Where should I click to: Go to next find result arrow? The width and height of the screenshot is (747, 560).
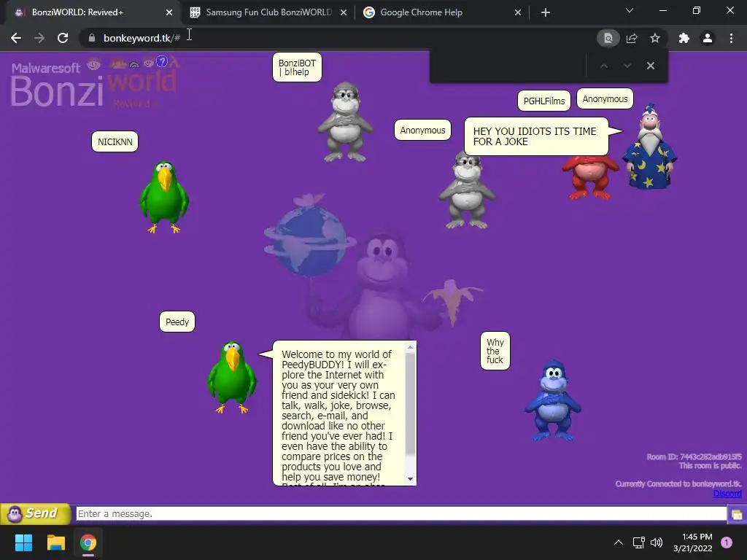(627, 66)
